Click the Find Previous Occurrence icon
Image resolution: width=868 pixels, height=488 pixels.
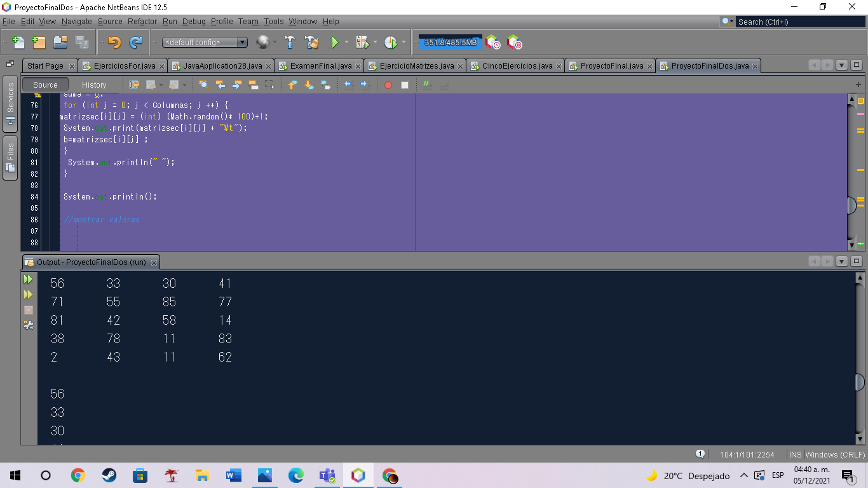[x=220, y=85]
